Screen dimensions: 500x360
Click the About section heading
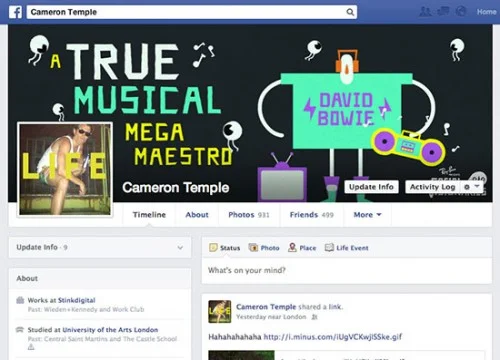click(x=27, y=278)
